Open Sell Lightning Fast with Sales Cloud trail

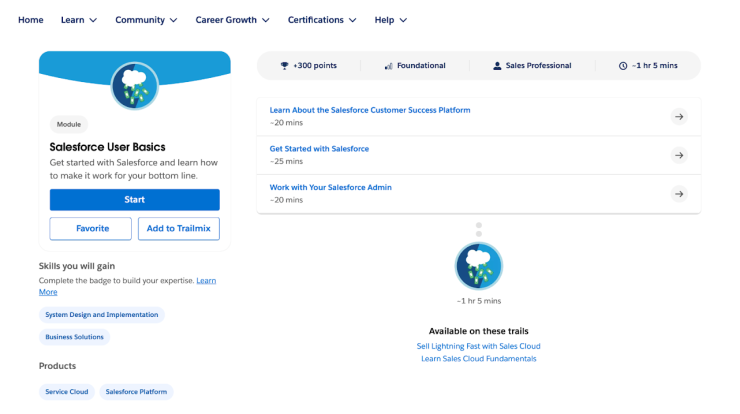pyautogui.click(x=478, y=346)
